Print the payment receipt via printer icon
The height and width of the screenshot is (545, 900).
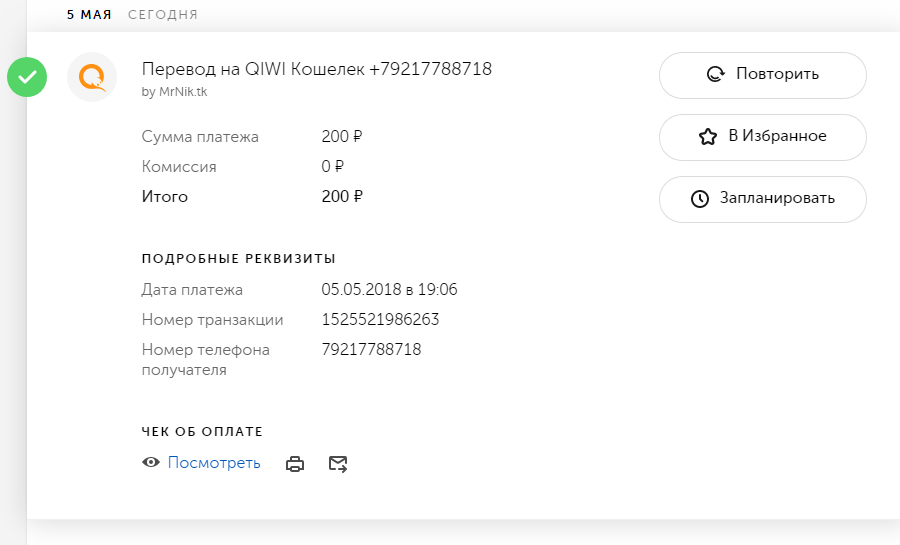pos(295,464)
